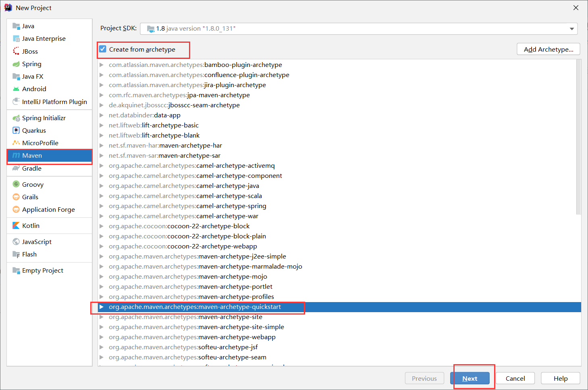Click the Maven 'm' icon
Screen dimensions: 588x390
point(16,156)
